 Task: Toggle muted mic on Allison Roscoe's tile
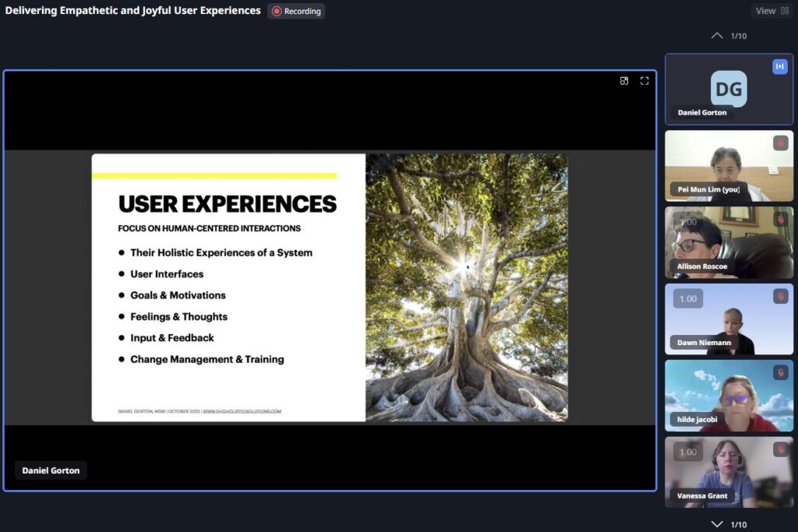pos(780,220)
